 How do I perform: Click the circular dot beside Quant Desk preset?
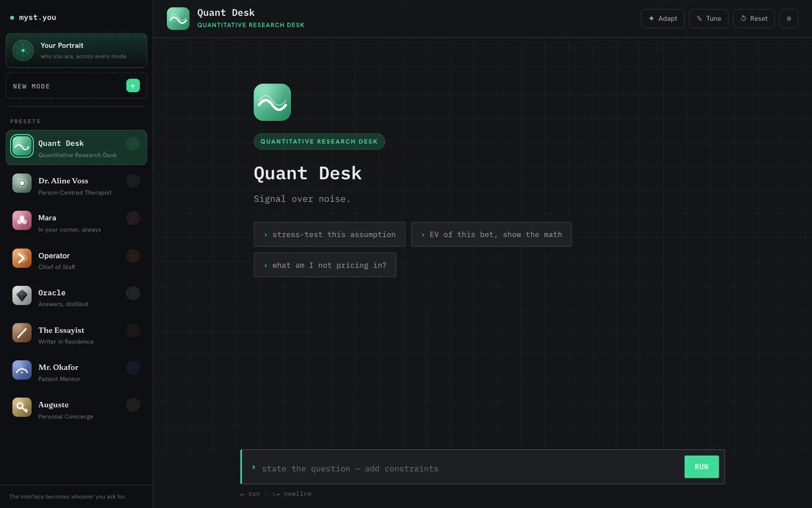click(133, 144)
